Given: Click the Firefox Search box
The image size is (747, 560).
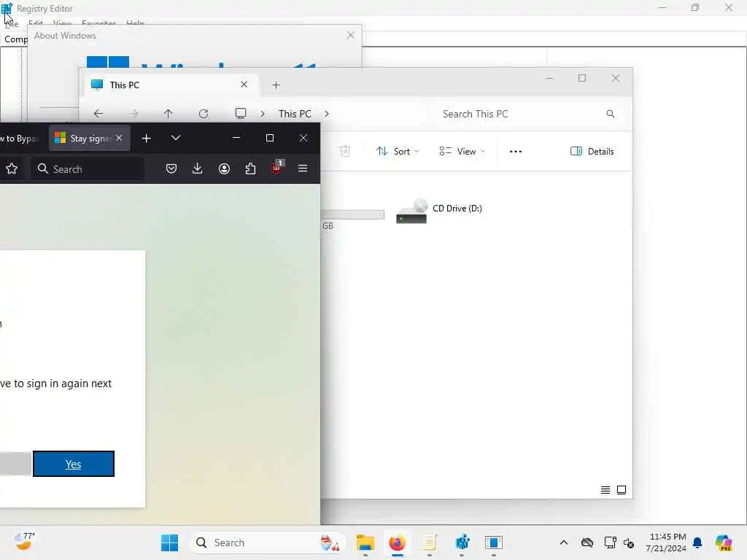Looking at the screenshot, I should [x=88, y=168].
